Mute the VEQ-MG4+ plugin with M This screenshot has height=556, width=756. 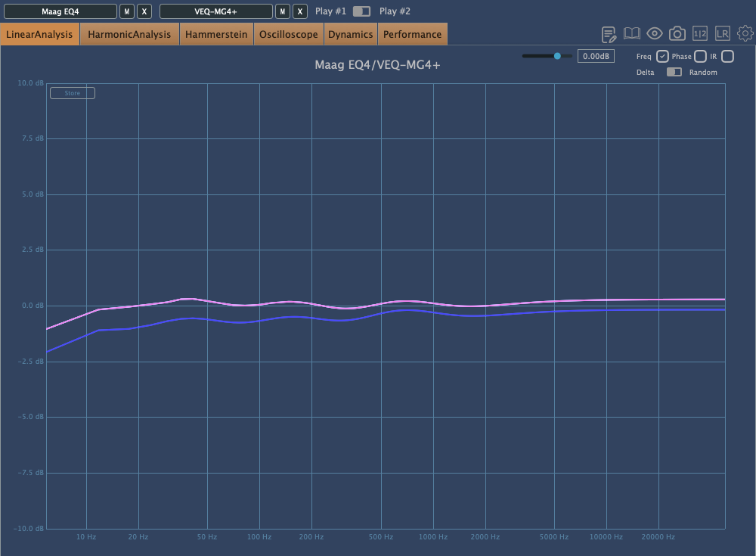[283, 11]
